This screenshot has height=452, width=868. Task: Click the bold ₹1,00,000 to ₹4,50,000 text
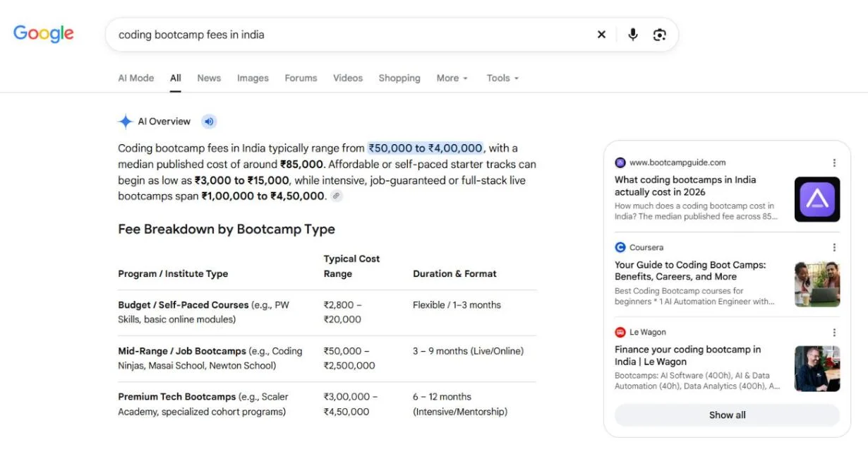coord(264,196)
